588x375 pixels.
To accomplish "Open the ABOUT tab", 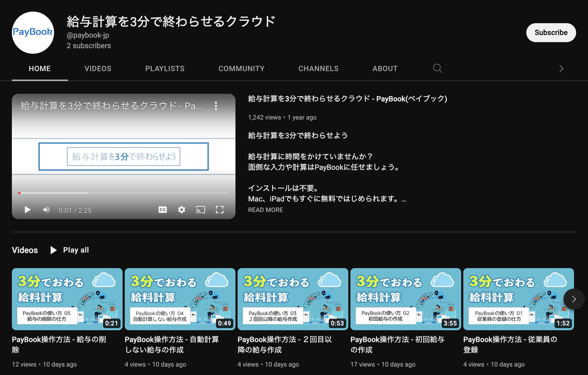I will tap(385, 69).
